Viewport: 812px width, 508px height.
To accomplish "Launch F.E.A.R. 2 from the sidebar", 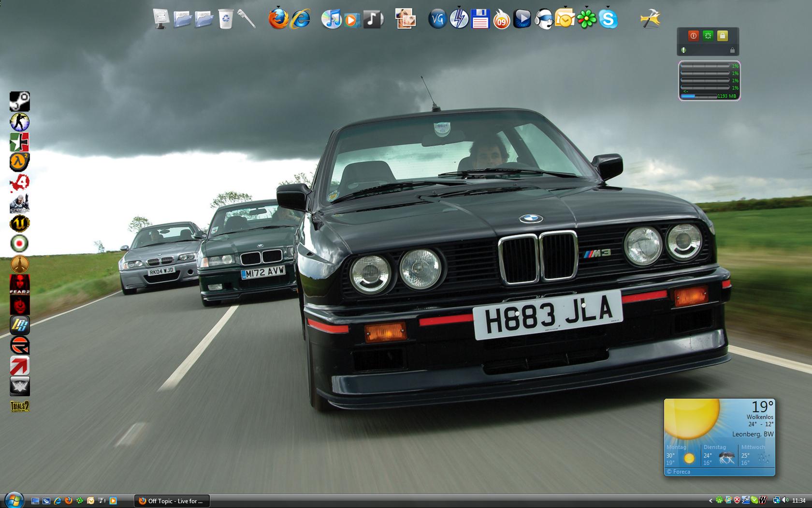I will tap(20, 284).
